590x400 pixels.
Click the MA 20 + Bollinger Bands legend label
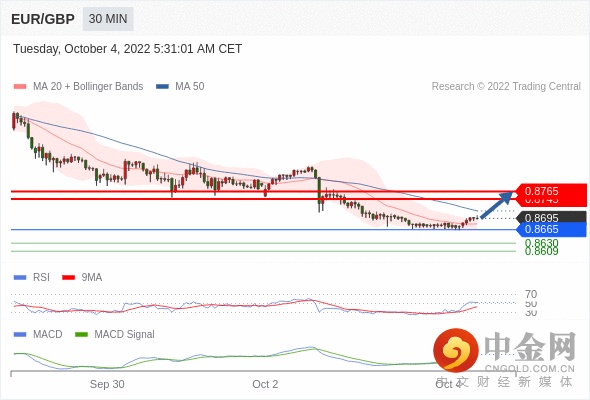tap(88, 86)
